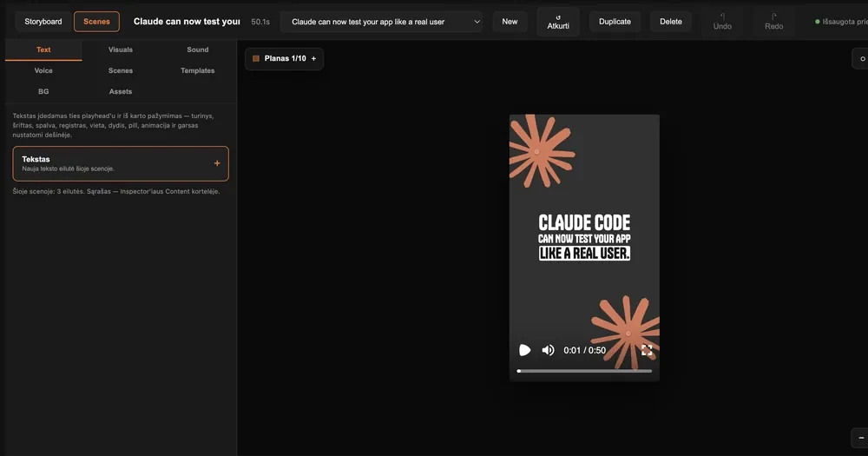Click the Undo button
This screenshot has height=456, width=868.
(x=722, y=22)
